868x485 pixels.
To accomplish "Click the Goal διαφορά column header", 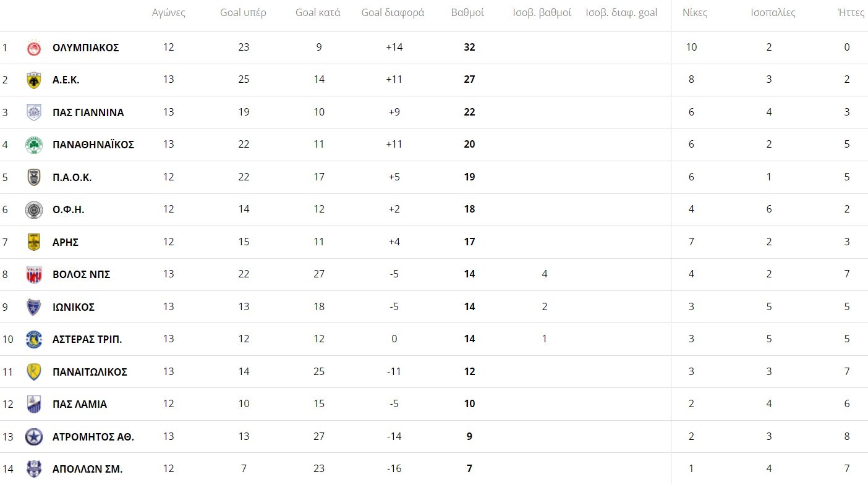I will (x=393, y=12).
